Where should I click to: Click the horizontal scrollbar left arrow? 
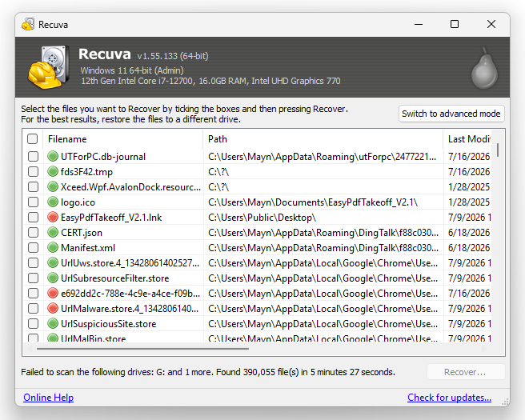[30, 349]
